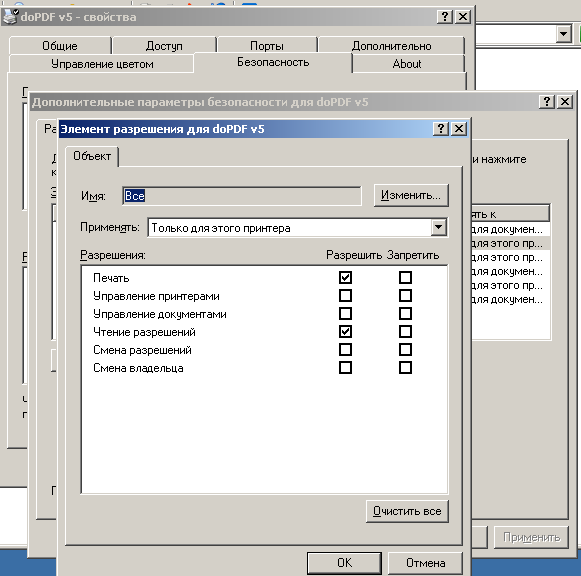Toggle Запретить checkbox for Печать
581x576 pixels.
click(405, 277)
